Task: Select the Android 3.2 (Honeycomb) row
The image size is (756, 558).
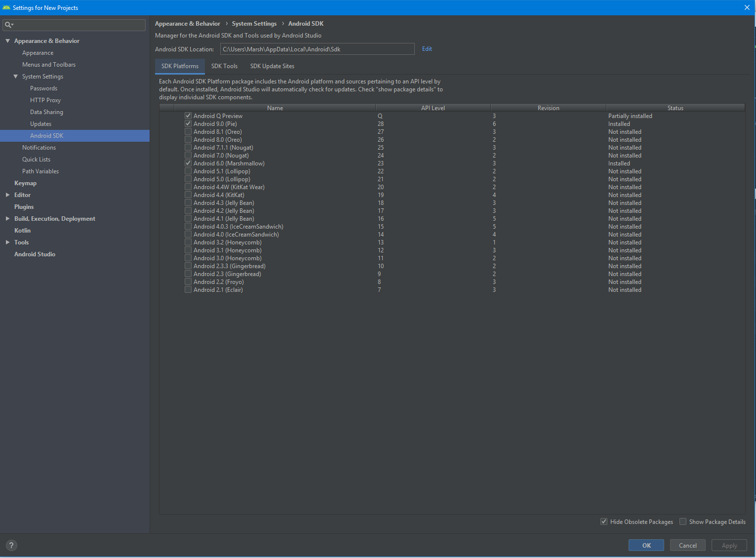Action: click(452, 242)
